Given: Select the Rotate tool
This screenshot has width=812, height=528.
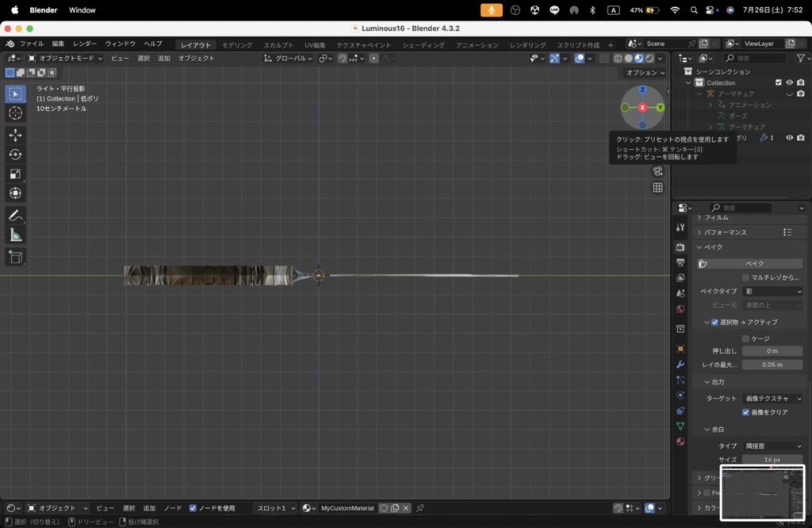Looking at the screenshot, I should click(x=15, y=155).
